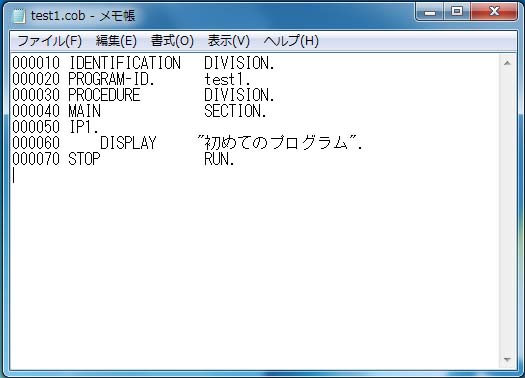Image resolution: width=525 pixels, height=378 pixels.
Task: Minimize the test1.cob Notepad window
Action: tap(430, 12)
